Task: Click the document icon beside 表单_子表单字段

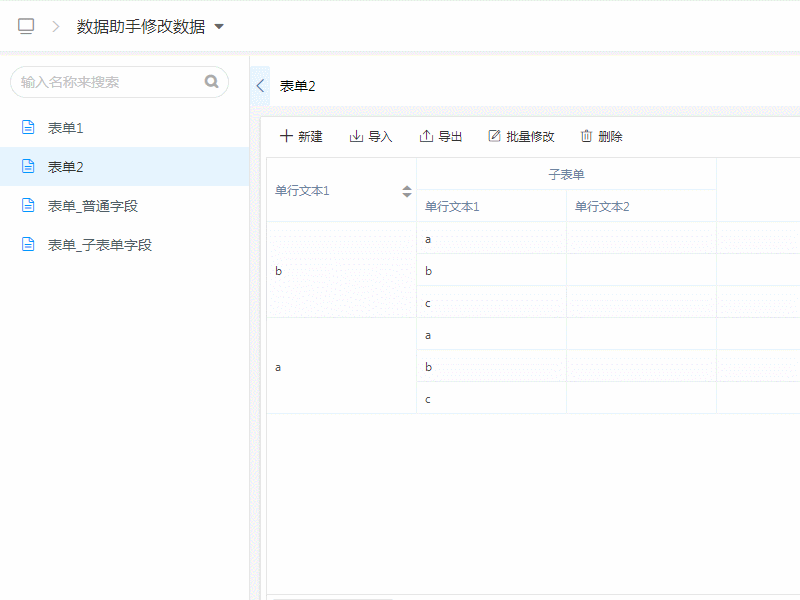Action: (29, 245)
